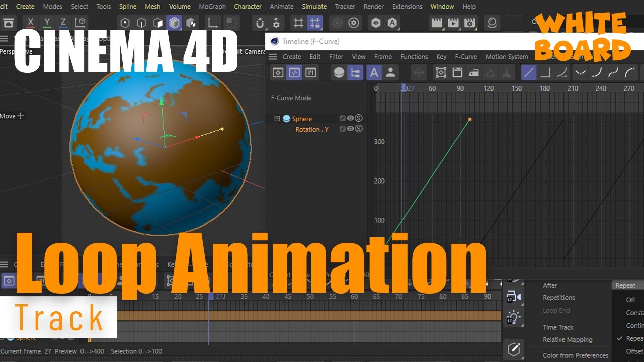Click the 'Relative Mapping' label
Viewport: 644px width, 362px height.
coord(568,340)
